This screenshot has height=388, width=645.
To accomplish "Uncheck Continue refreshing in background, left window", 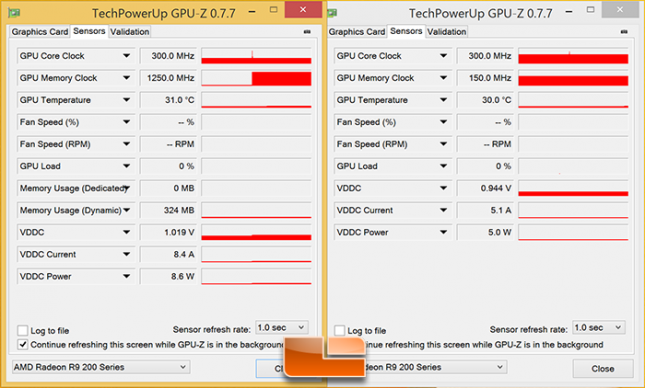I will [23, 344].
